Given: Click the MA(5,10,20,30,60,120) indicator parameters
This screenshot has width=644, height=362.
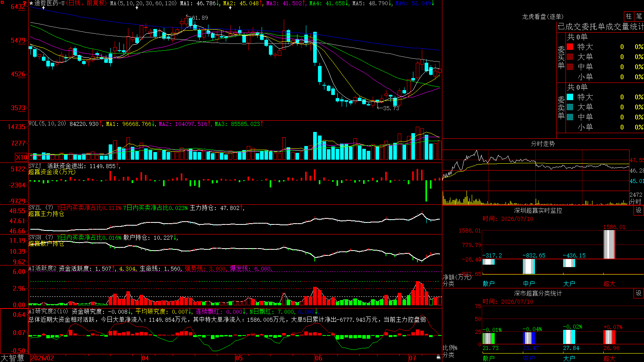Looking at the screenshot, I should pos(144,3).
